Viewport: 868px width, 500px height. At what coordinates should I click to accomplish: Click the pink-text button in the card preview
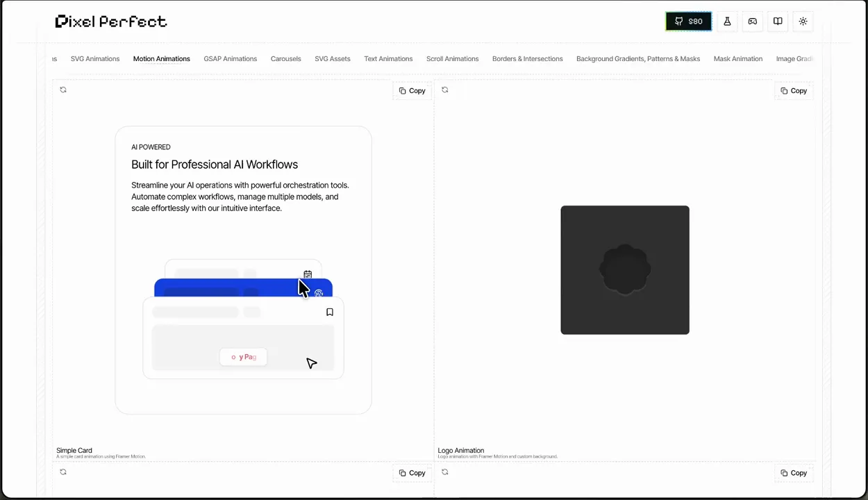(243, 357)
